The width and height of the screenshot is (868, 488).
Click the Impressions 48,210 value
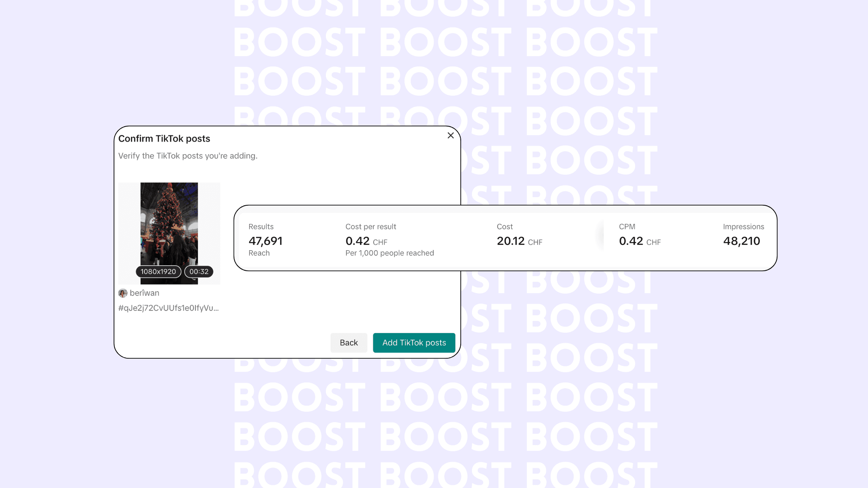tap(741, 241)
